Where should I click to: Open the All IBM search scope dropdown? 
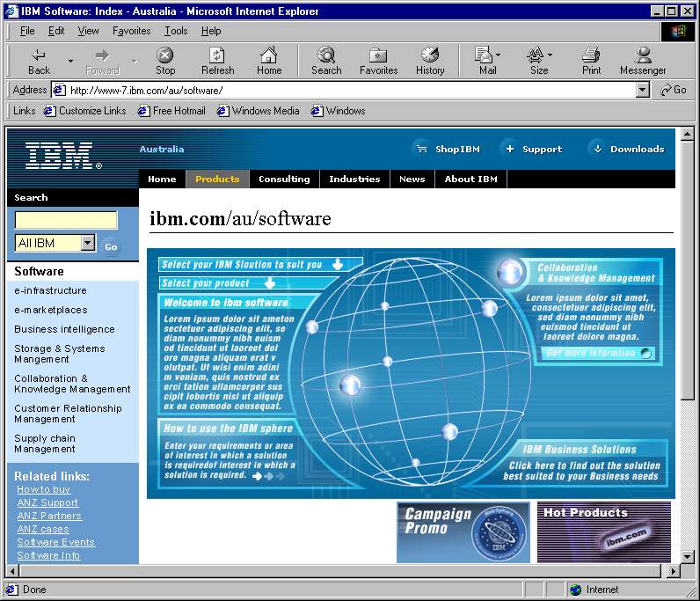point(88,243)
